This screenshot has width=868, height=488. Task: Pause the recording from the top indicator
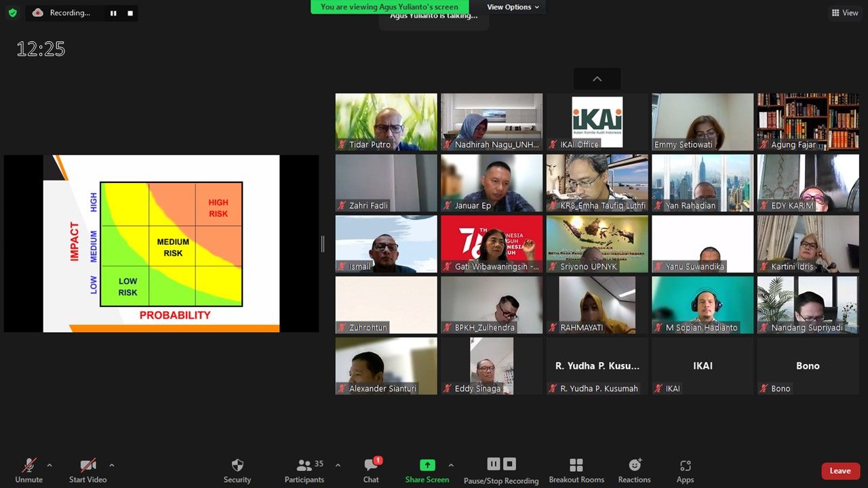tap(113, 13)
